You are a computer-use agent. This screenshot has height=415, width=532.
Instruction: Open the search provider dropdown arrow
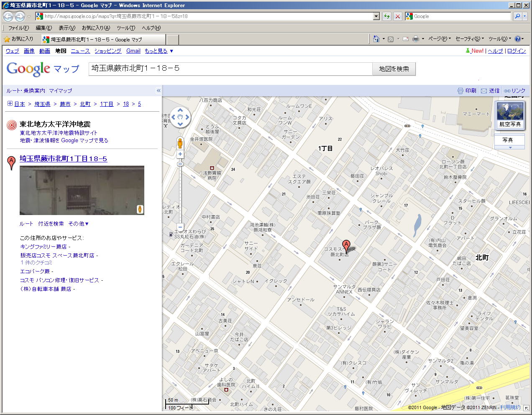point(525,16)
